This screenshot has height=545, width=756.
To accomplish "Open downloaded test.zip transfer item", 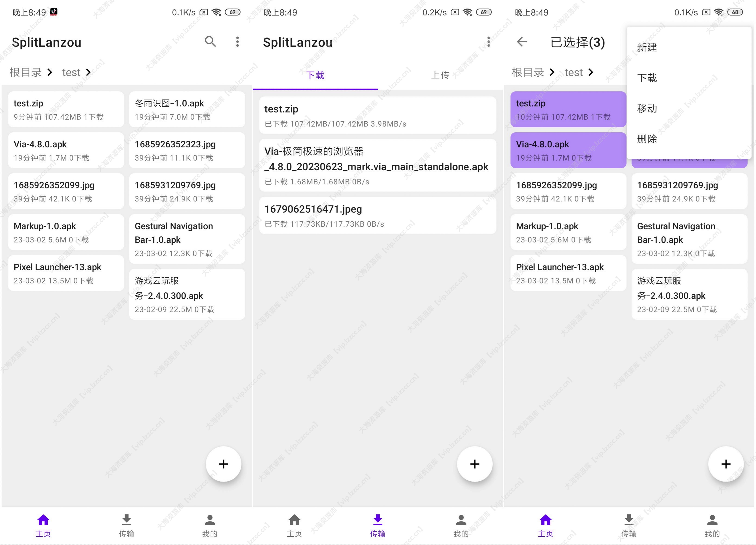I will (x=378, y=115).
